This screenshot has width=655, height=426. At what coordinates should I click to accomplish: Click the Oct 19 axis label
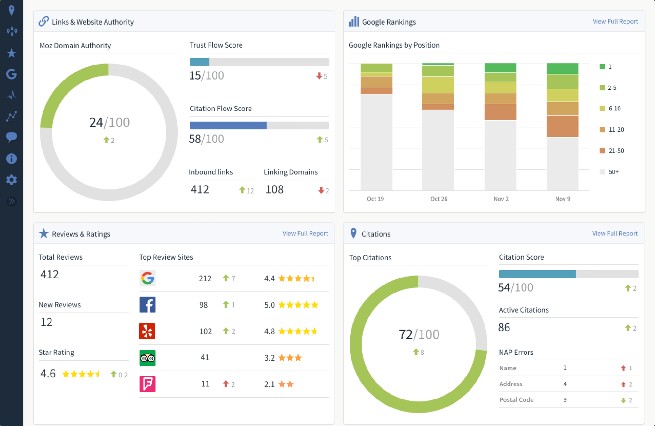375,199
